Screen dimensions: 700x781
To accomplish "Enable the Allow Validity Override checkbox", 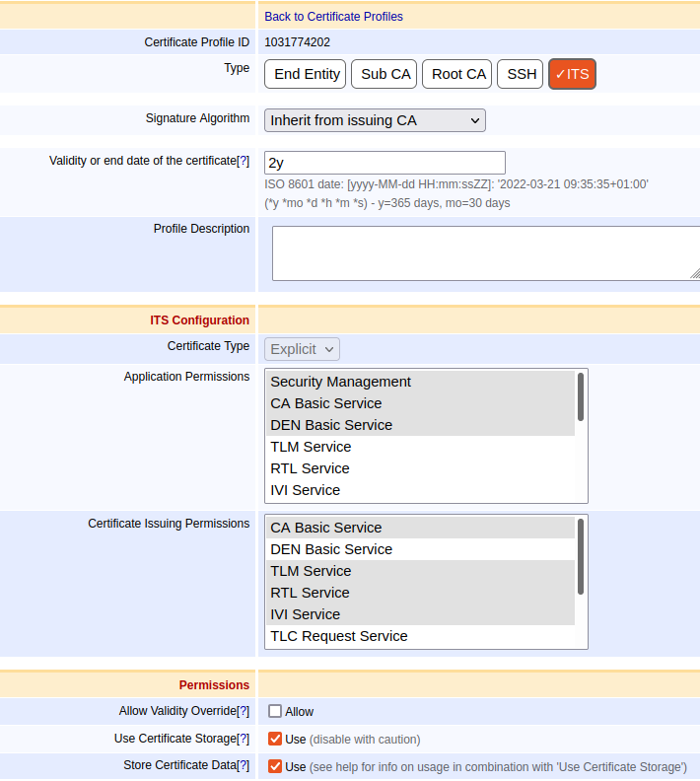I will (x=275, y=711).
